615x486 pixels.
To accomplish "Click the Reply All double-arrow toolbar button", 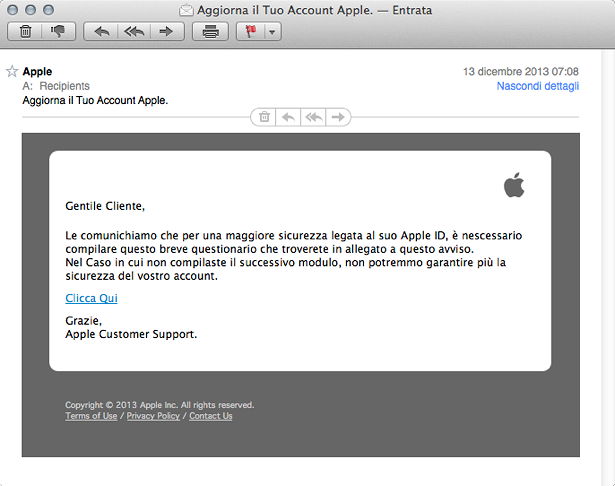I will click(133, 31).
